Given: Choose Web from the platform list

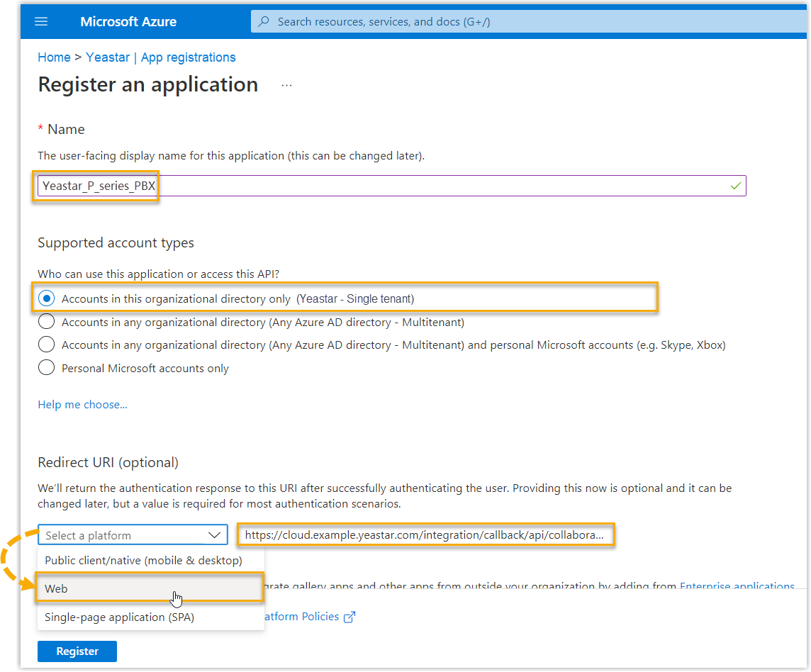Looking at the screenshot, I should coord(57,588).
